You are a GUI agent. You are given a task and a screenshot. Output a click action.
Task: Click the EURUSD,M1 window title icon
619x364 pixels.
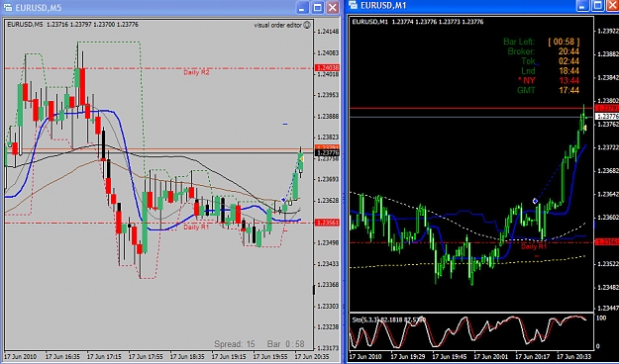point(354,5)
